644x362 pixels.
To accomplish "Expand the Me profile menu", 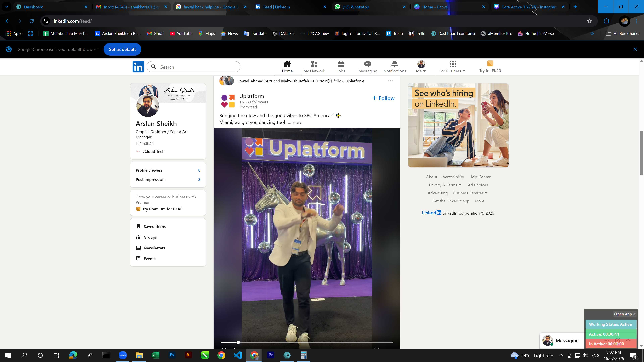I will 421,67.
